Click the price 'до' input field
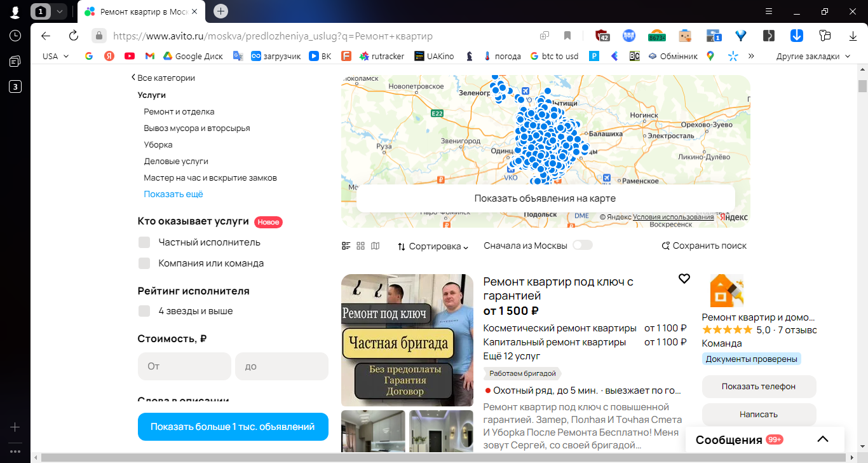Screen dimensions: 868x463 pos(281,366)
